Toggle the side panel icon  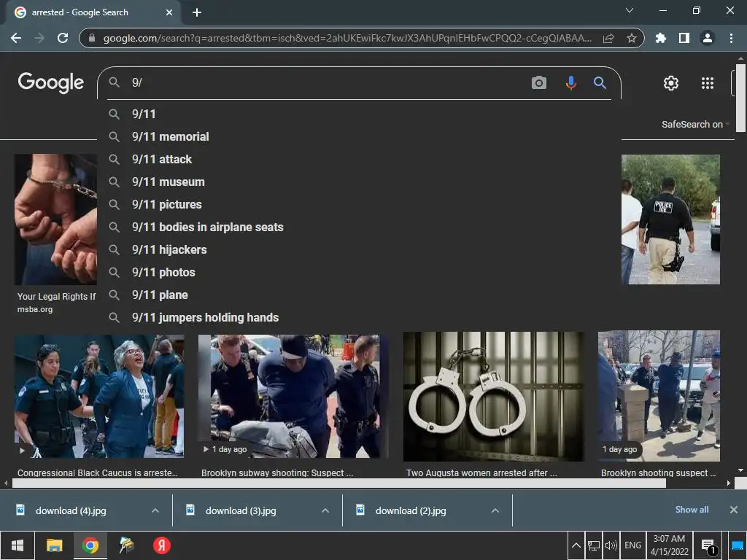pyautogui.click(x=684, y=38)
